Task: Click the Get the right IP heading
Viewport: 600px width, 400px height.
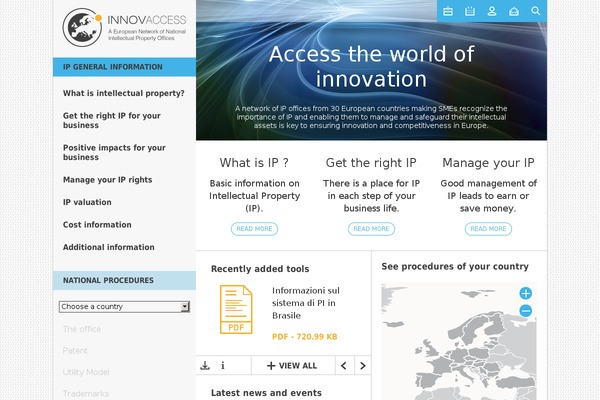Action: pyautogui.click(x=371, y=163)
